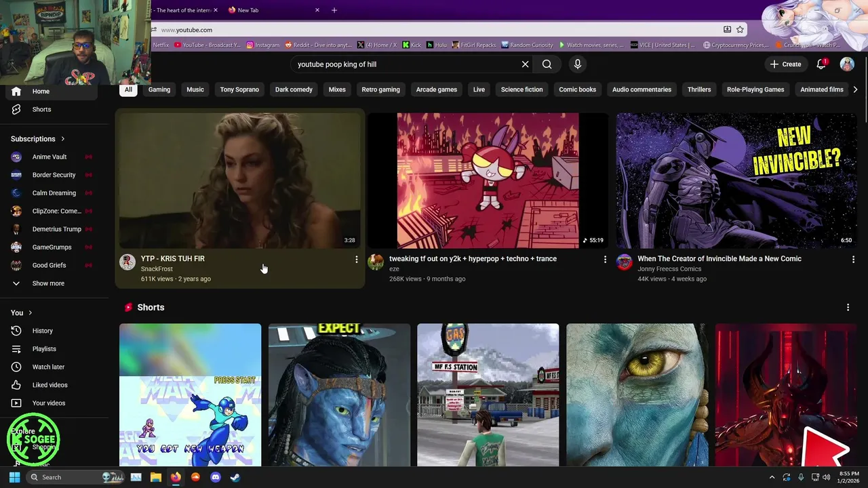Close the New Tab browser tab

317,10
